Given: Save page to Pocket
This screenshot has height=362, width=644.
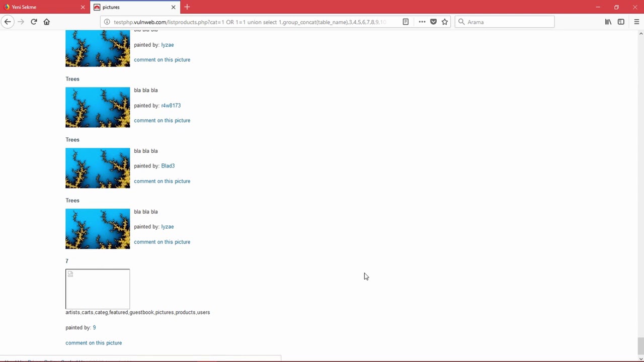Looking at the screenshot, I should pyautogui.click(x=433, y=22).
